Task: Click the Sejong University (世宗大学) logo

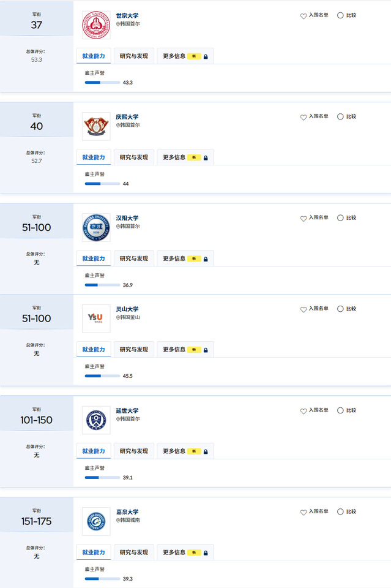Action: pos(96,25)
